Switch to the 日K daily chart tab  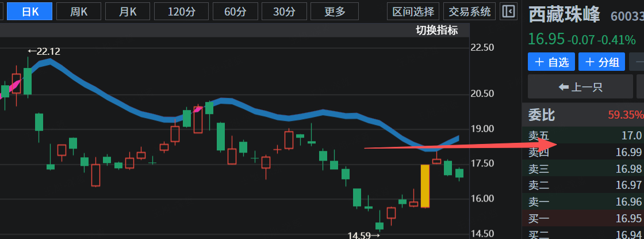pyautogui.click(x=29, y=12)
